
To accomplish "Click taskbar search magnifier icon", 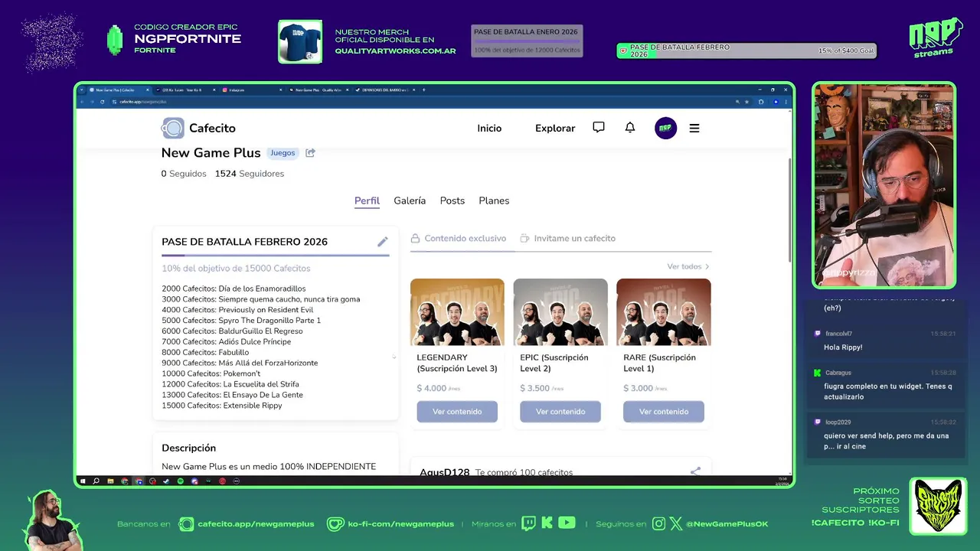I will (96, 481).
